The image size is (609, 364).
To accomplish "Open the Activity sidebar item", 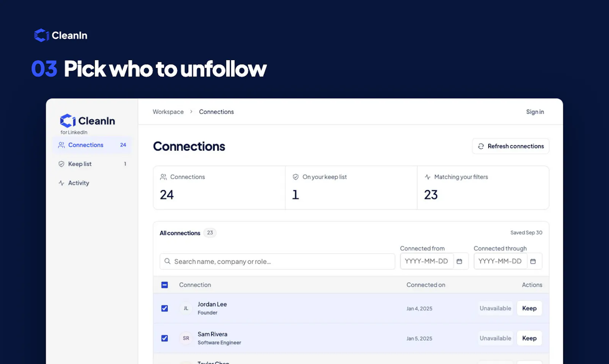I will 92,183.
